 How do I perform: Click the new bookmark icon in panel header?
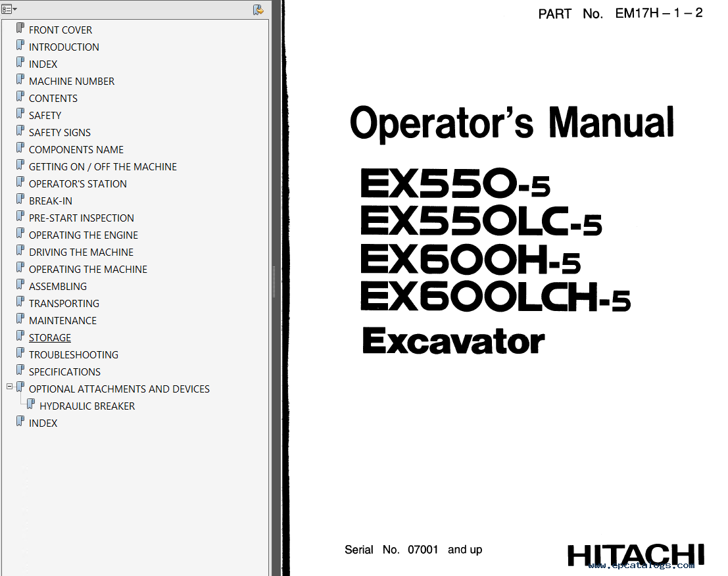[x=258, y=10]
